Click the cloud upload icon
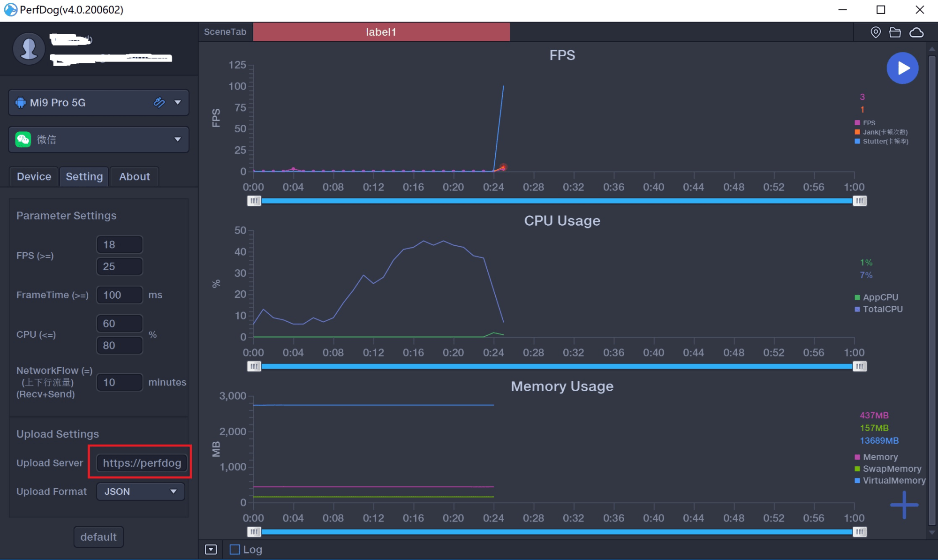This screenshot has height=560, width=938. 916,32
